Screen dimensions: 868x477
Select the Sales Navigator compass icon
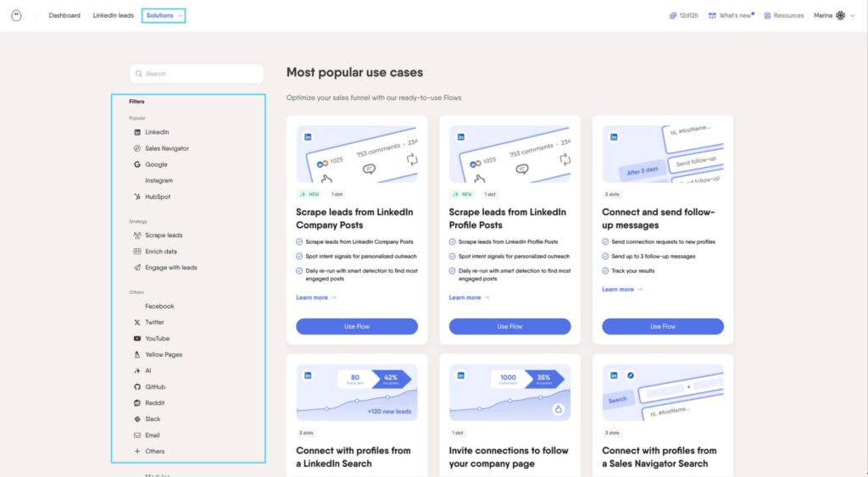point(137,148)
